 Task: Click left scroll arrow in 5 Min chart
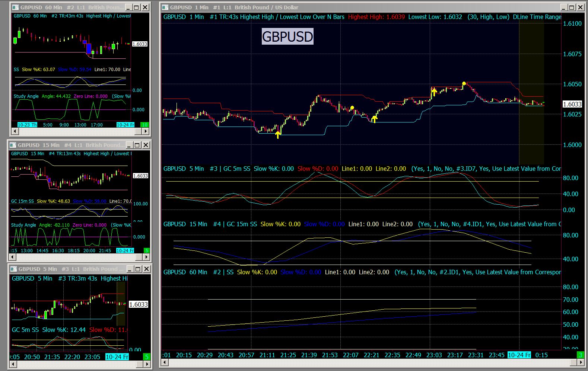click(13, 364)
